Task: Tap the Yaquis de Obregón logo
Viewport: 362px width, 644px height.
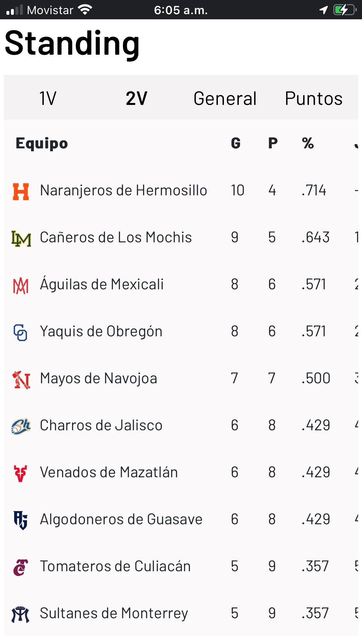Action: [x=20, y=332]
